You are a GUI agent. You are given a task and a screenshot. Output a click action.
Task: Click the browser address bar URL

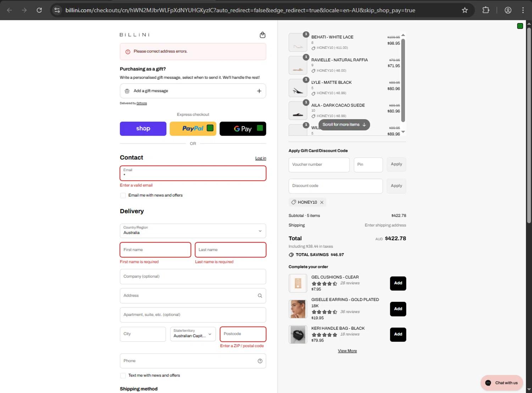(240, 10)
